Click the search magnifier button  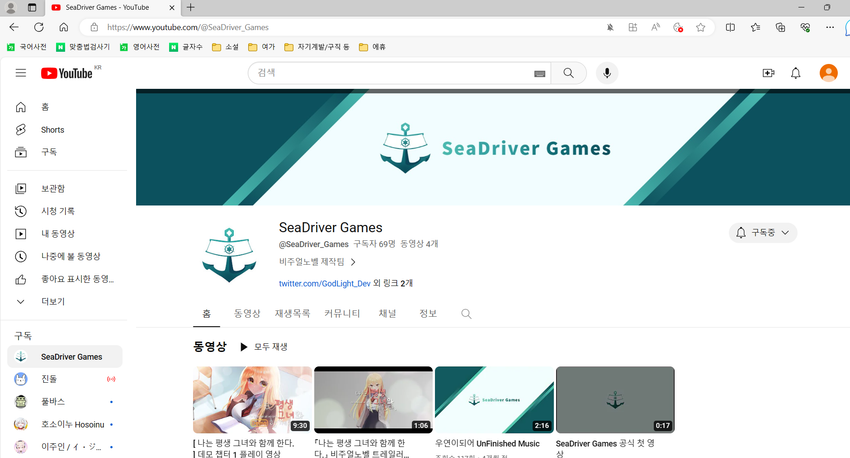pyautogui.click(x=568, y=73)
